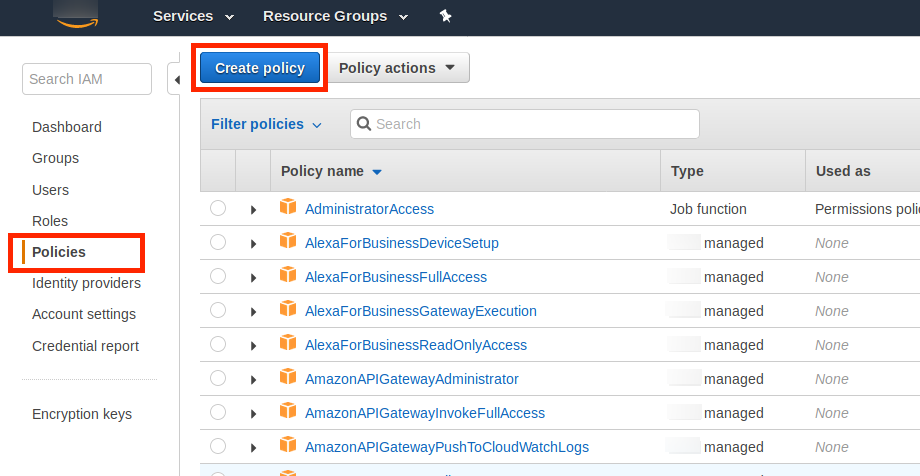Select radio button for AlexaForBusinessFullAccess

[218, 277]
